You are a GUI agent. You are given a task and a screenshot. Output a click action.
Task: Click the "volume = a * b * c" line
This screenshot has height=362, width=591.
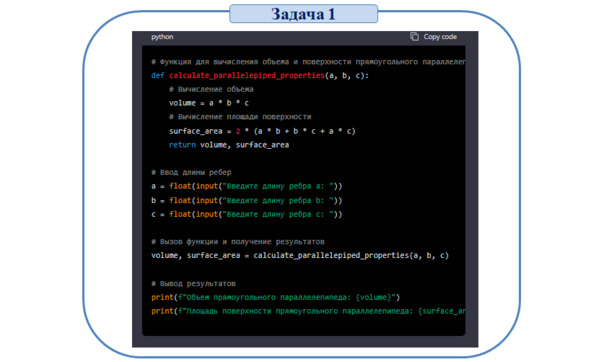coord(209,103)
